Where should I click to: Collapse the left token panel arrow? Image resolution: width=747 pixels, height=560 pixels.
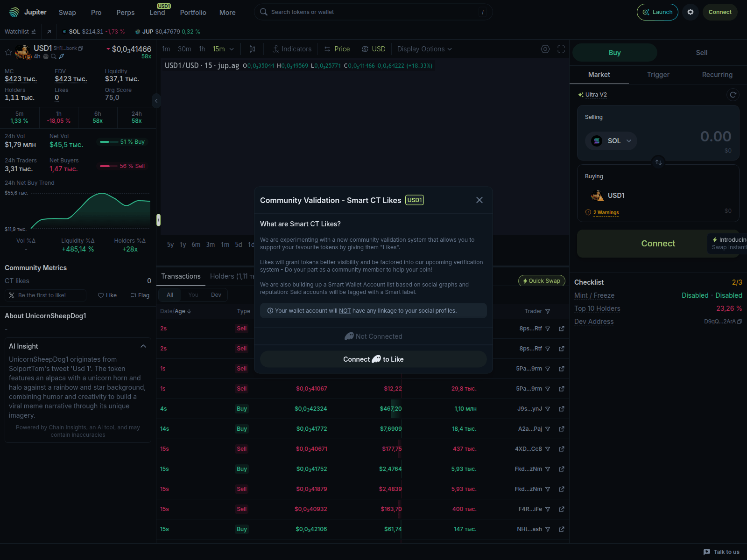click(156, 100)
